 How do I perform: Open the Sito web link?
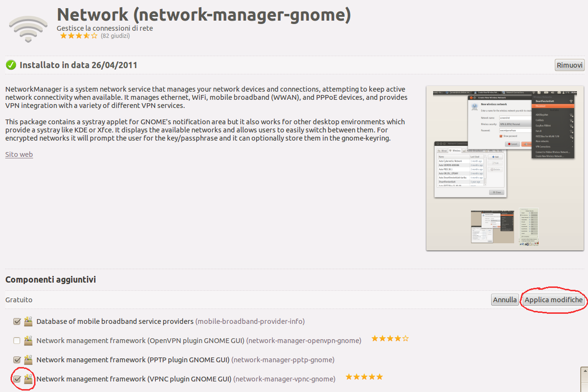[x=19, y=154]
